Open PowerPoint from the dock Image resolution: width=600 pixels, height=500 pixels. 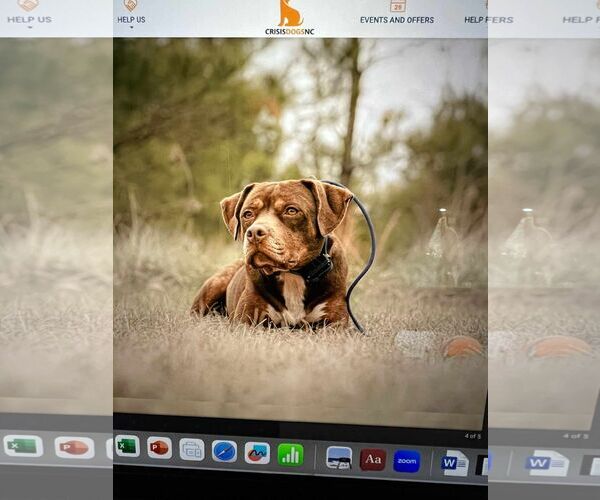pos(159,448)
